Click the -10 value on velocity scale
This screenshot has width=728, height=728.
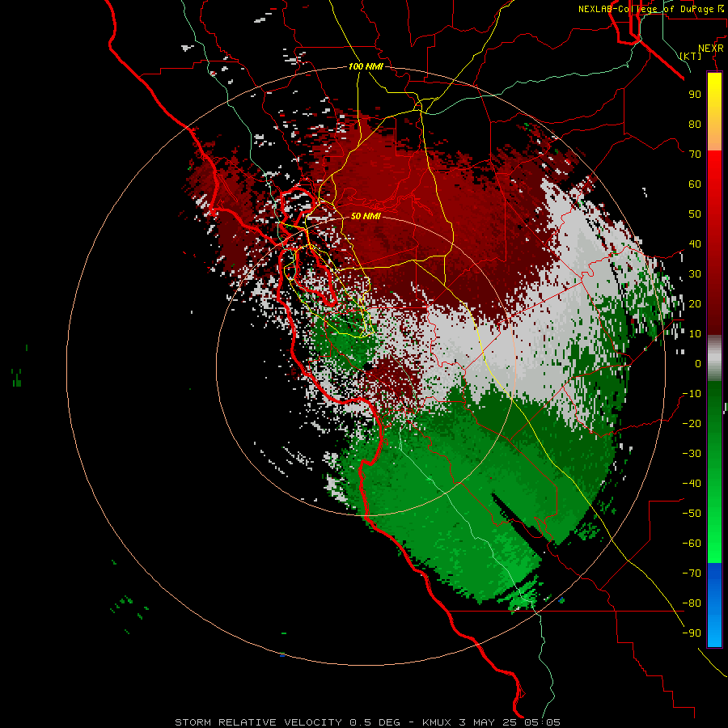(x=692, y=394)
